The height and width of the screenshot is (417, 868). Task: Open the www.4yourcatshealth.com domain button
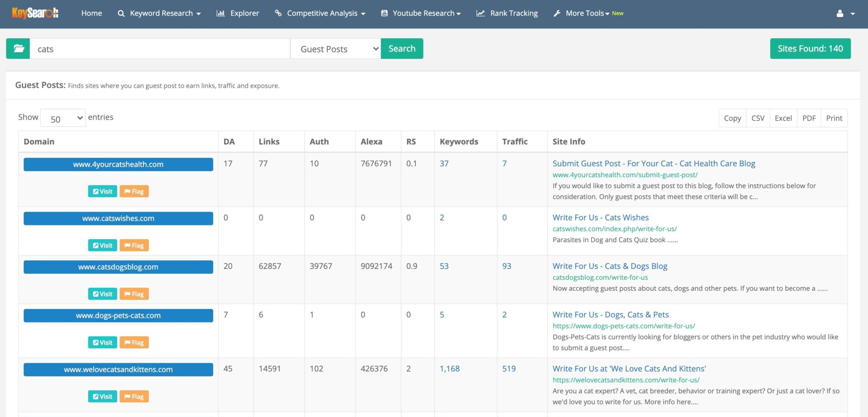coord(118,164)
